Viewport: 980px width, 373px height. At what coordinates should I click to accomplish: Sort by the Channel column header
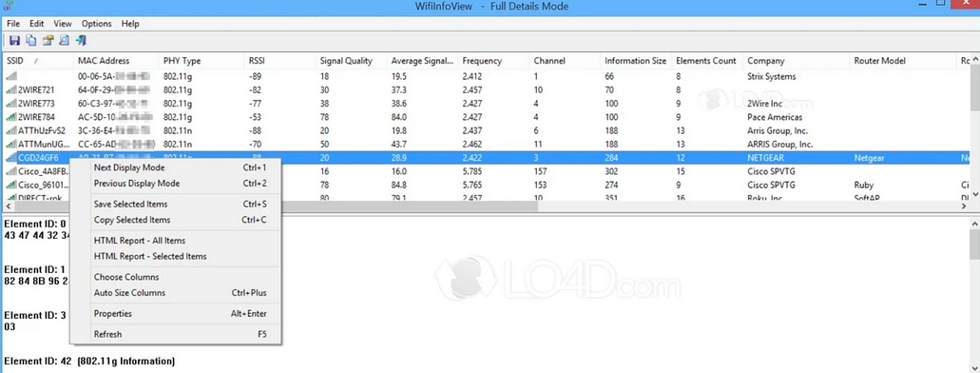565,61
